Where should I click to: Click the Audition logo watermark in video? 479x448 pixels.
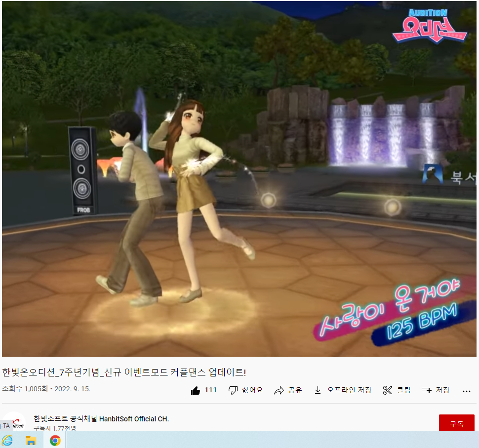pyautogui.click(x=430, y=26)
